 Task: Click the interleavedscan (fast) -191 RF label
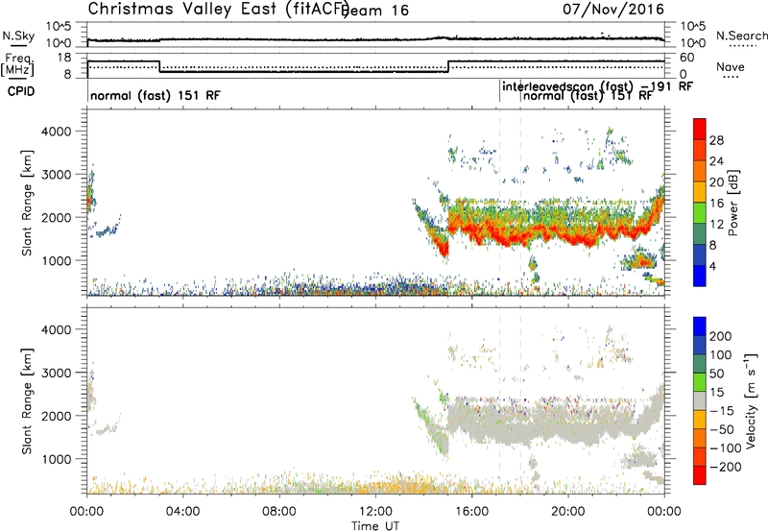(x=597, y=86)
